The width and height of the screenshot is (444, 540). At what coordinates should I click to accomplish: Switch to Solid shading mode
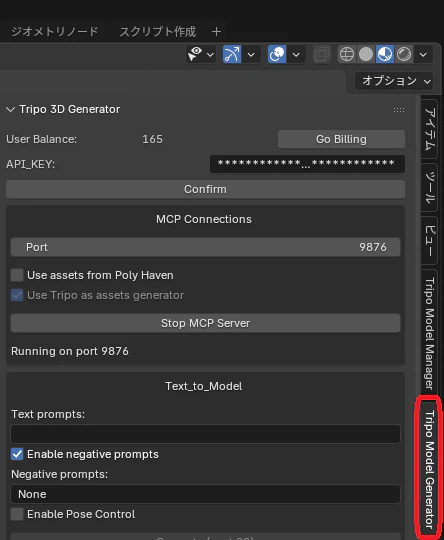366,54
